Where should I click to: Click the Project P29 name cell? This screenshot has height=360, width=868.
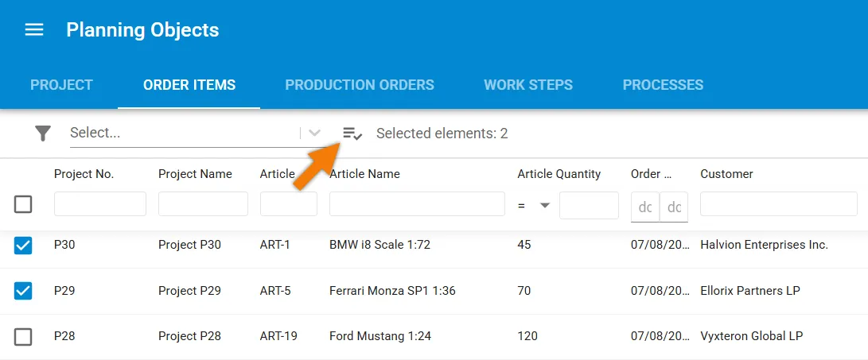click(189, 290)
